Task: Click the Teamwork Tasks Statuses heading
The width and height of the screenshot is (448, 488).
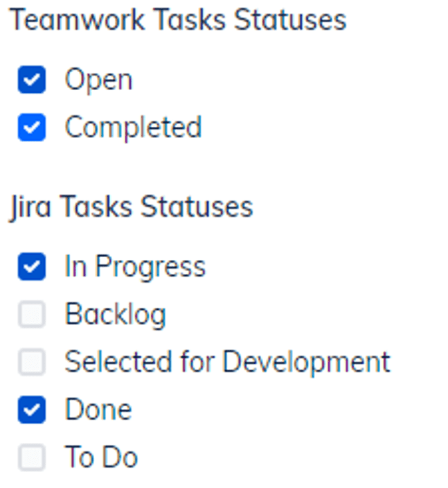Action: pyautogui.click(x=178, y=20)
